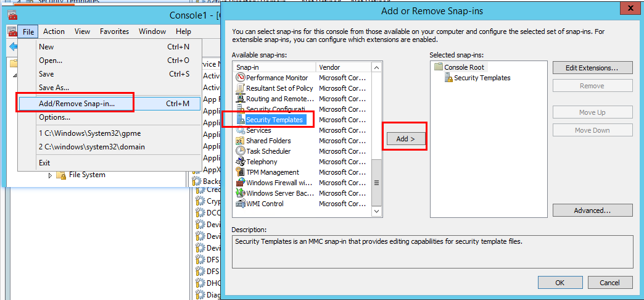Click the Shared Folders icon
644x300 pixels.
click(x=241, y=141)
